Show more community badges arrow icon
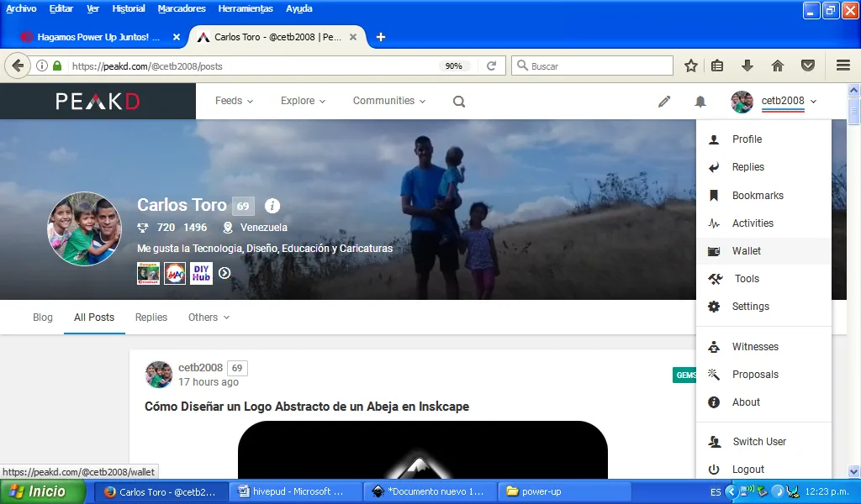The image size is (861, 504). (x=224, y=273)
